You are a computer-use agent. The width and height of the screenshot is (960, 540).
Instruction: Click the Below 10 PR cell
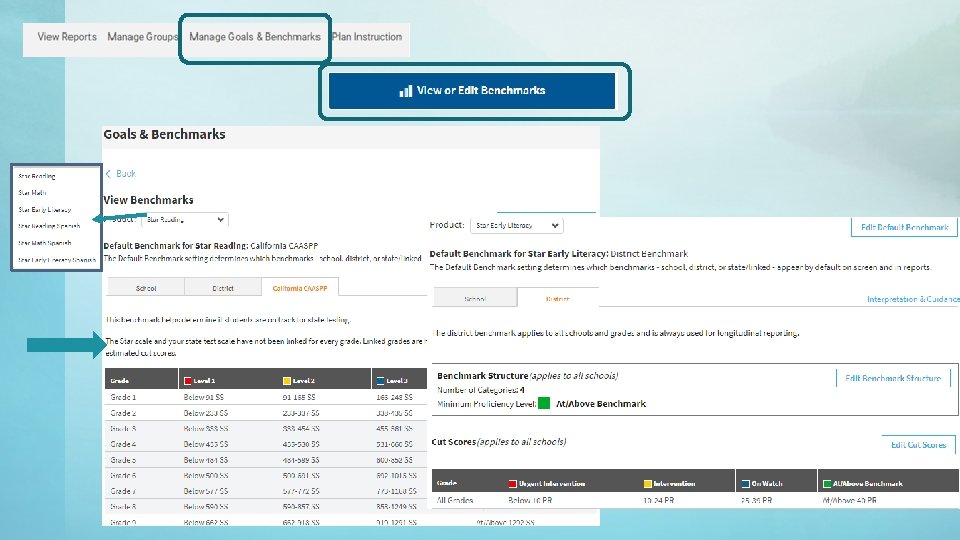(x=530, y=500)
